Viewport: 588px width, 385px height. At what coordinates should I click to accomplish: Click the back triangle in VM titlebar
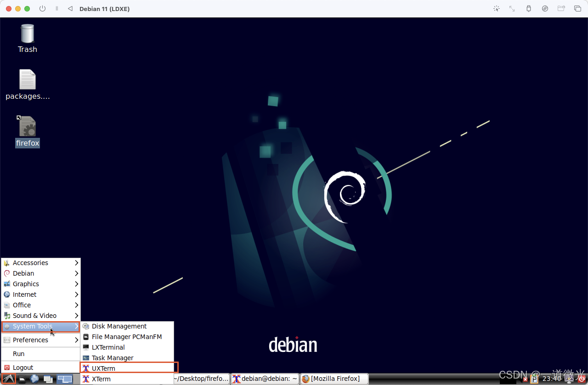[x=70, y=9]
